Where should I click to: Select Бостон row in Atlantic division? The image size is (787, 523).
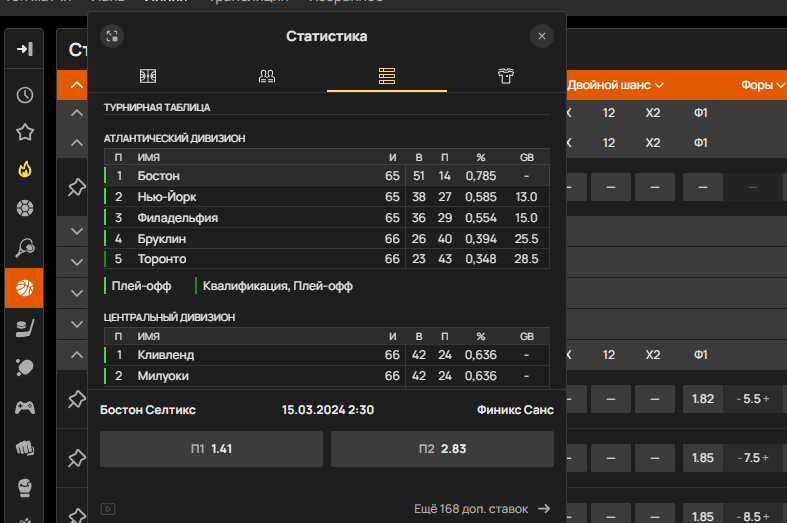point(327,176)
